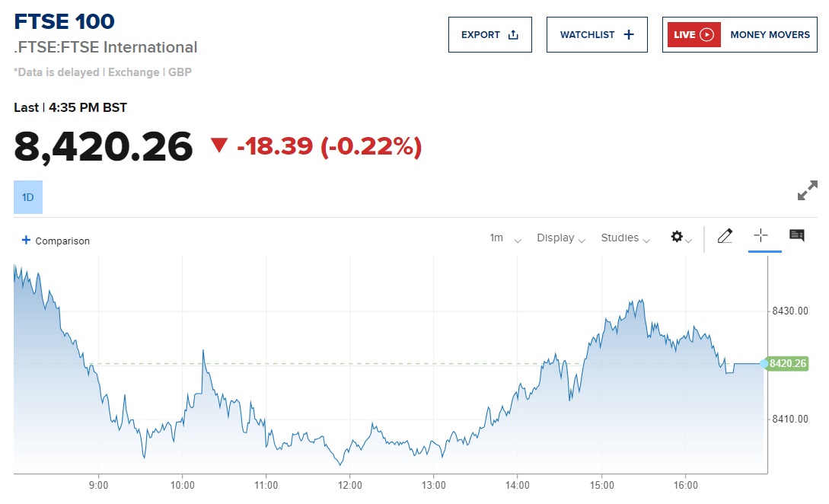Image resolution: width=829 pixels, height=504 pixels.
Task: Add a comparison with plus icon
Action: 26,240
